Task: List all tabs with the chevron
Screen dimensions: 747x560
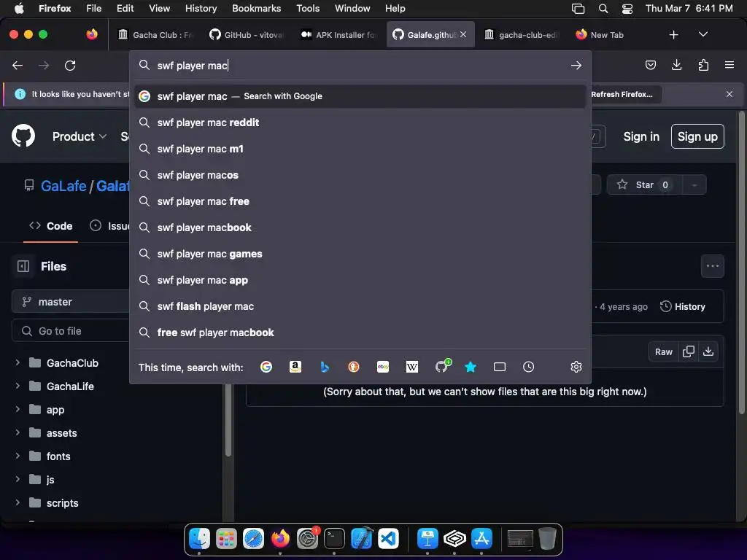Action: 703,34
